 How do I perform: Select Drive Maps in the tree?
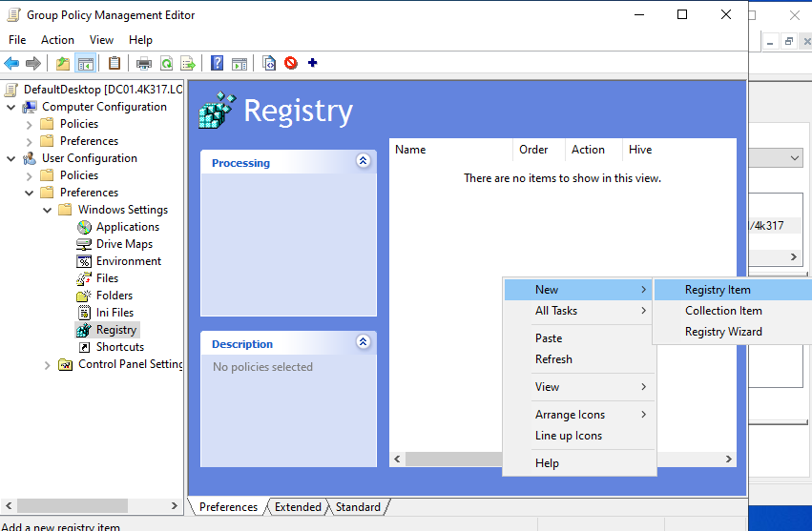click(x=124, y=244)
